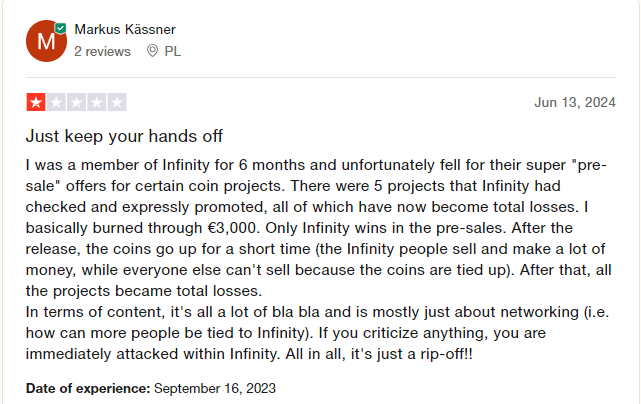
Task: Click the PL country code
Action: click(172, 50)
